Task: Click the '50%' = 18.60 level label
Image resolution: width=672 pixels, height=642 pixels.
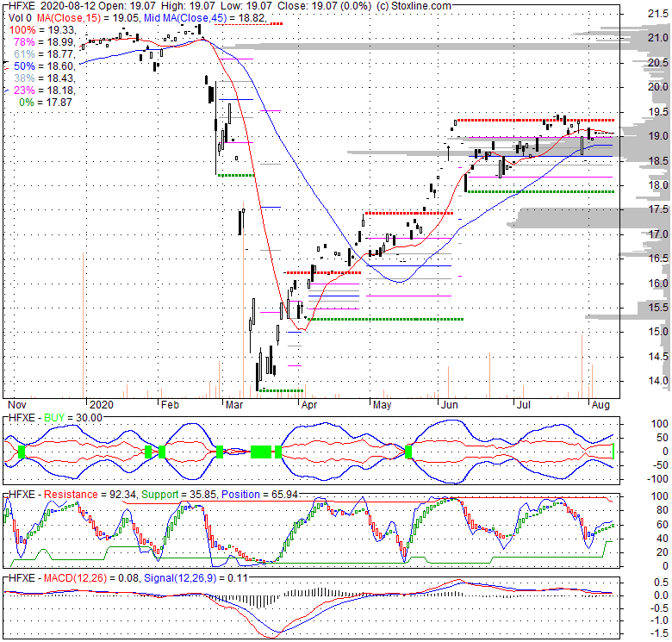Action: 24,66
